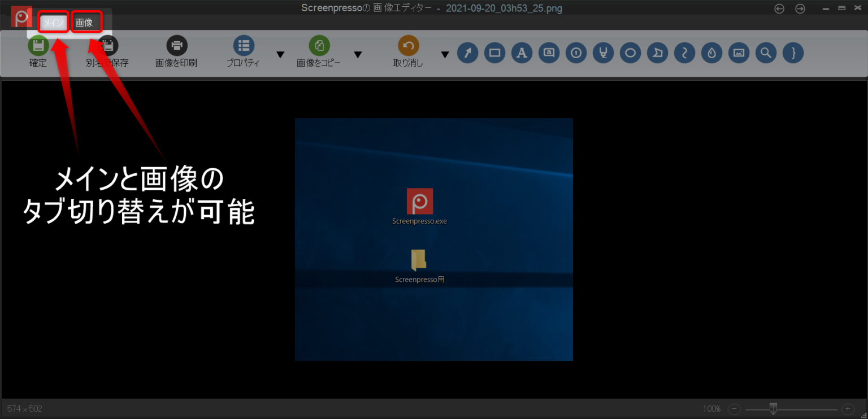Screen dimensions: 868x419
Task: Click the 画像を印刷 print toolbar item
Action: [x=176, y=53]
